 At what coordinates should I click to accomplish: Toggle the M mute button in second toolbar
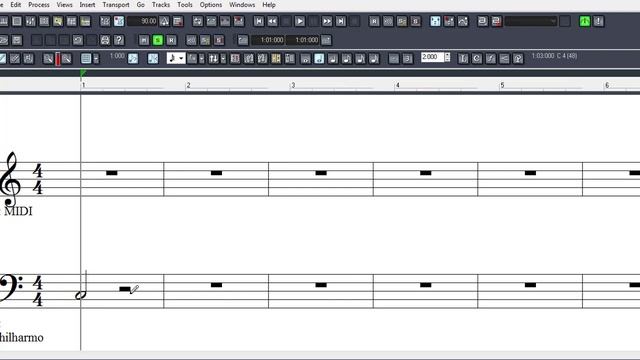point(144,40)
